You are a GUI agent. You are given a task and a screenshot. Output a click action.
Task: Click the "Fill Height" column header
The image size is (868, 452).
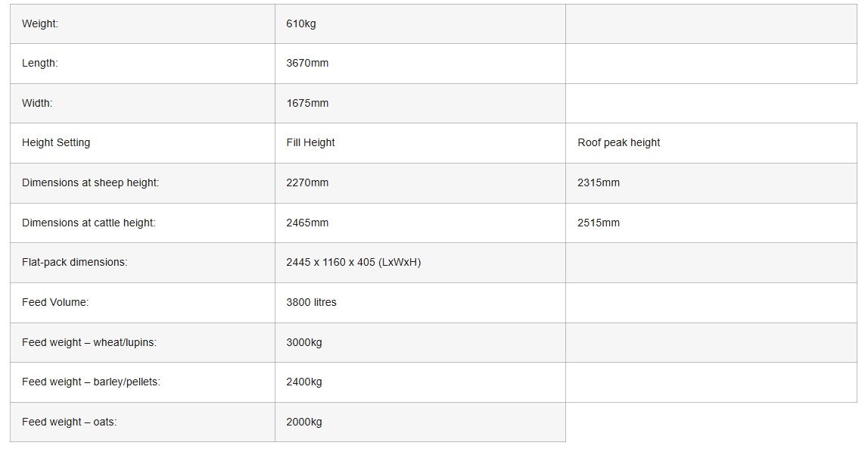[x=310, y=142]
